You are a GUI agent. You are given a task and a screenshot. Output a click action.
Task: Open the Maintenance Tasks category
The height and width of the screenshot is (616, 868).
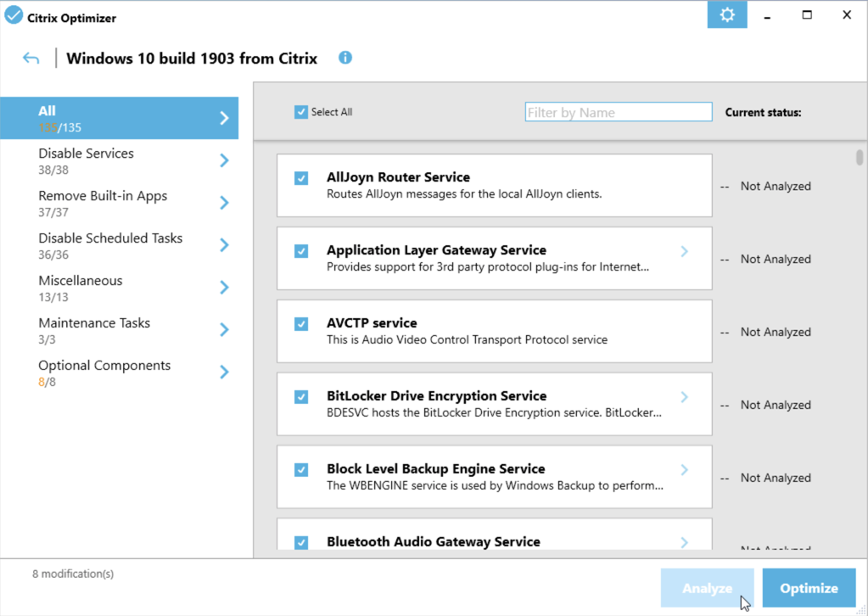coord(119,330)
